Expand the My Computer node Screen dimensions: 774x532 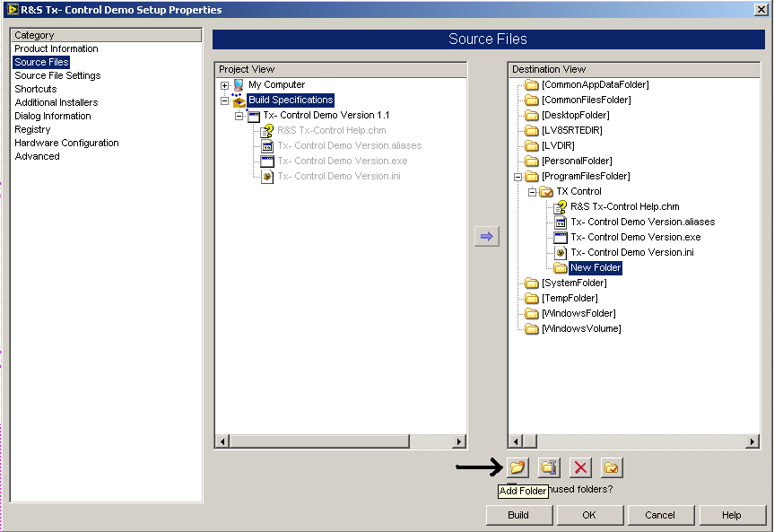224,85
